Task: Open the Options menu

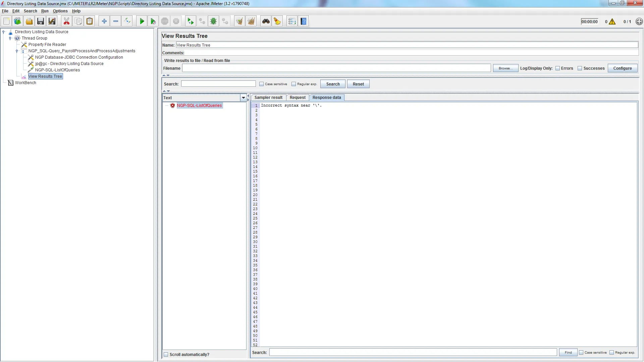Action: 60,11
